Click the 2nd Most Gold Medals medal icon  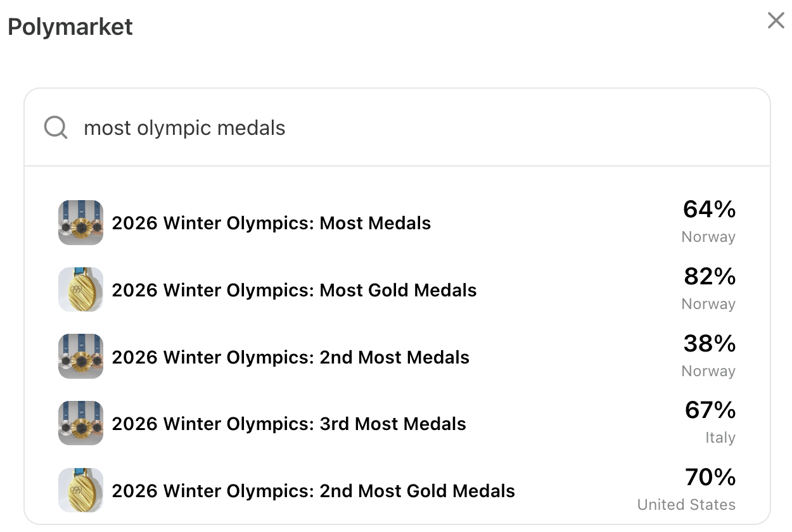coord(80,490)
